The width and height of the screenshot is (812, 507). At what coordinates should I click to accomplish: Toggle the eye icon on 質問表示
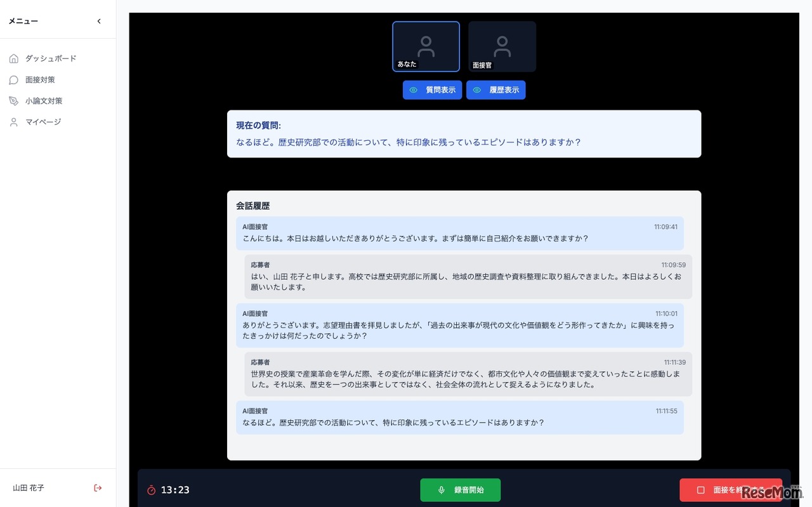(413, 89)
